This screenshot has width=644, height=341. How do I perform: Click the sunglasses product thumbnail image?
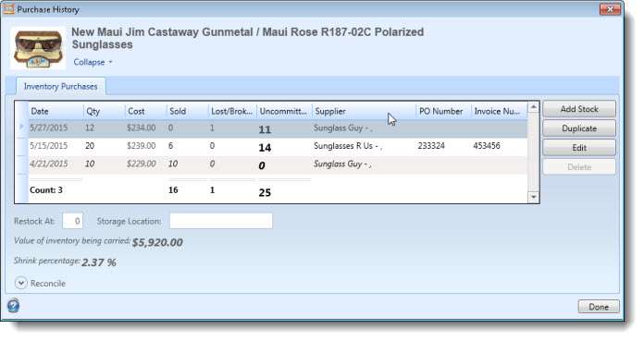[38, 48]
